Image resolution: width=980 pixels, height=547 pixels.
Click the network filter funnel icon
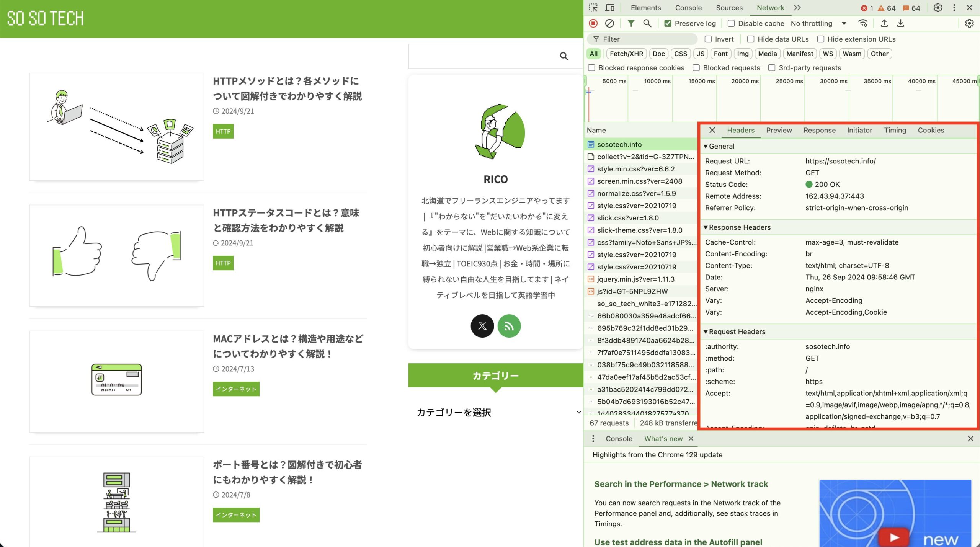[631, 23]
